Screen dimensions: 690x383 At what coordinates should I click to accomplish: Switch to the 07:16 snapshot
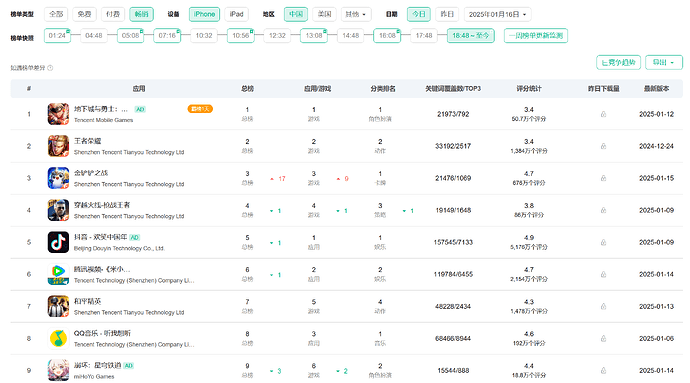click(167, 36)
